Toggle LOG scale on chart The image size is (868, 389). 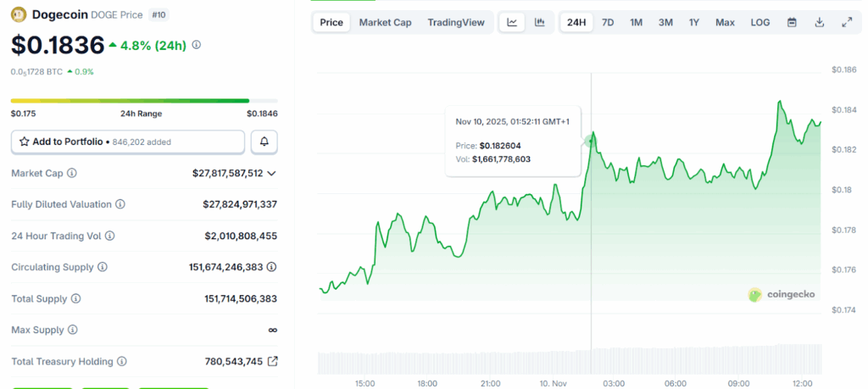click(x=760, y=22)
